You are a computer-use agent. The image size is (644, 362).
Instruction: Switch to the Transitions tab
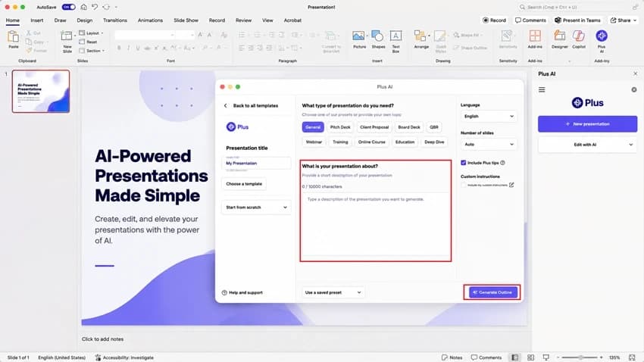[115, 20]
